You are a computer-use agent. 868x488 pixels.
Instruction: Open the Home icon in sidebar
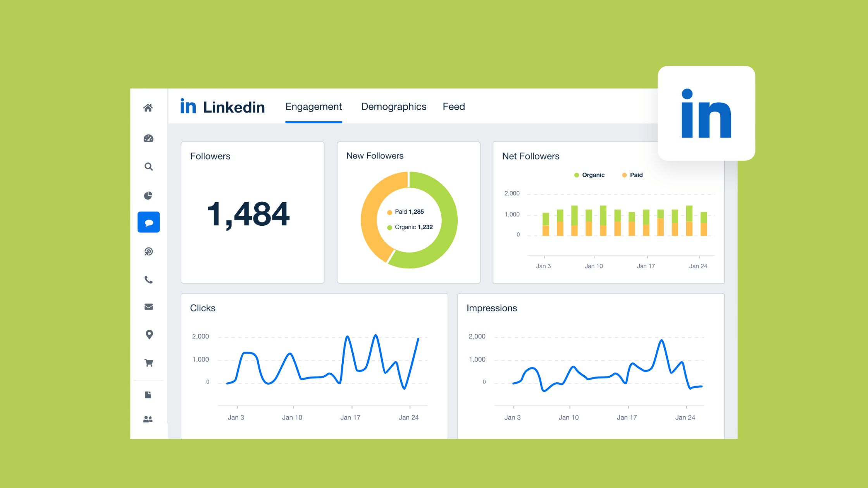(148, 108)
